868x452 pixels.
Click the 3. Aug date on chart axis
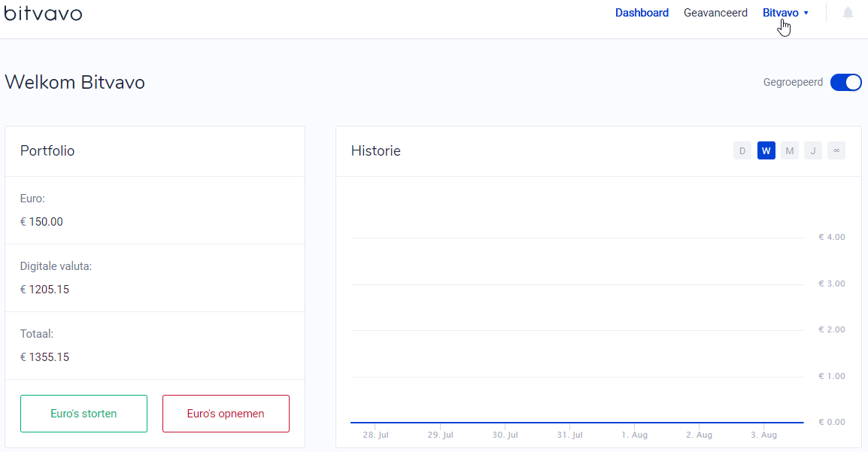[764, 435]
